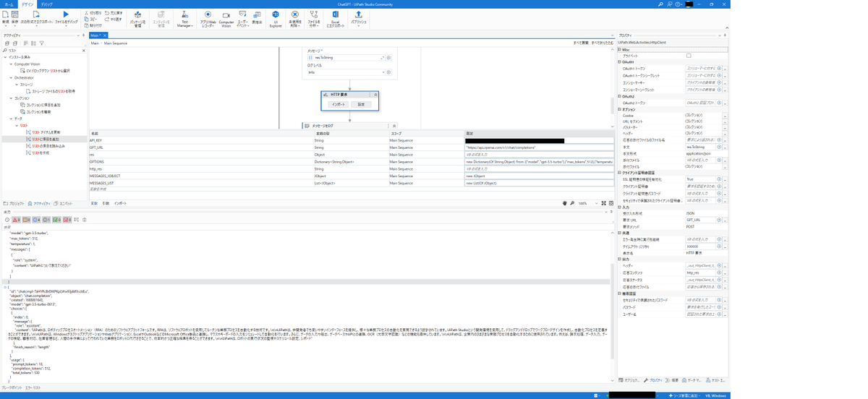Collapse the インストール済み tree node
The height and width of the screenshot is (399, 868).
click(6, 57)
